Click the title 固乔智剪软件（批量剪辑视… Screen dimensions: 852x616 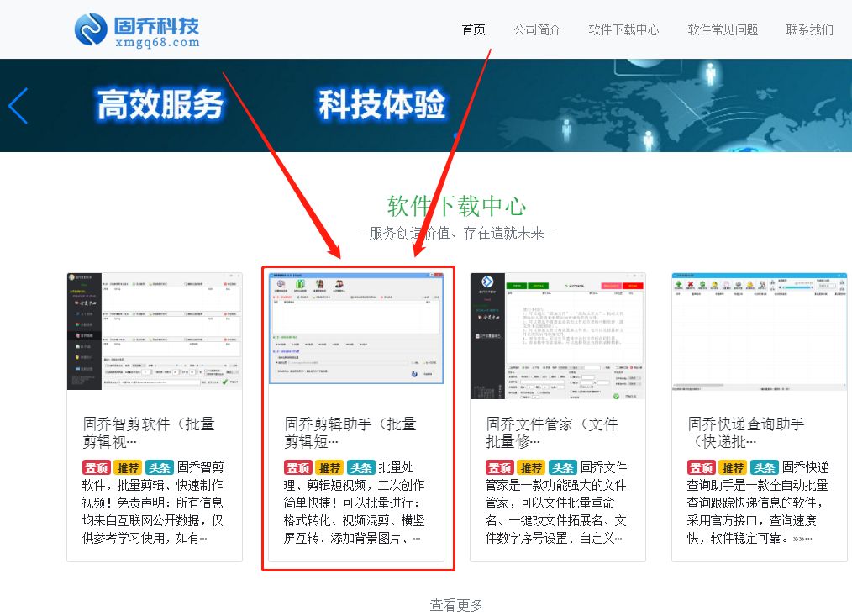pyautogui.click(x=149, y=433)
